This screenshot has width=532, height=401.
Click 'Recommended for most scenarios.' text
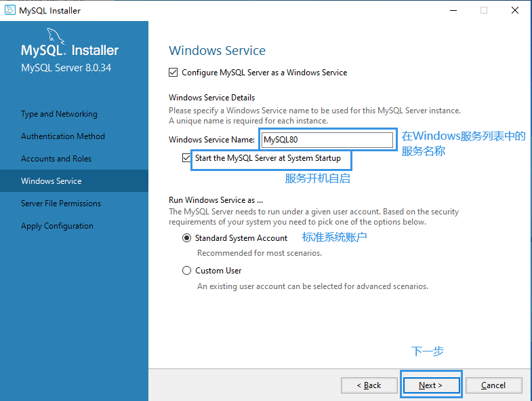click(260, 253)
